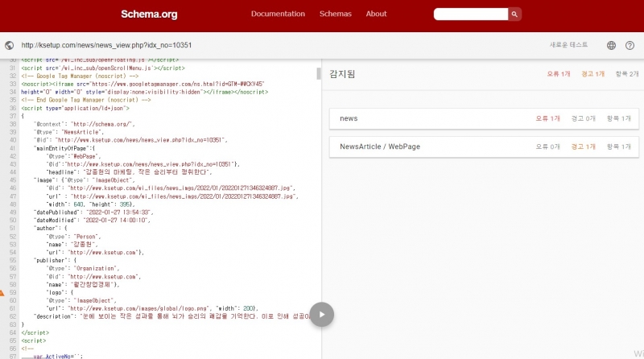Click the code panel vertical scrollbar
Screen dimensions: 644x359
[x=319, y=74]
